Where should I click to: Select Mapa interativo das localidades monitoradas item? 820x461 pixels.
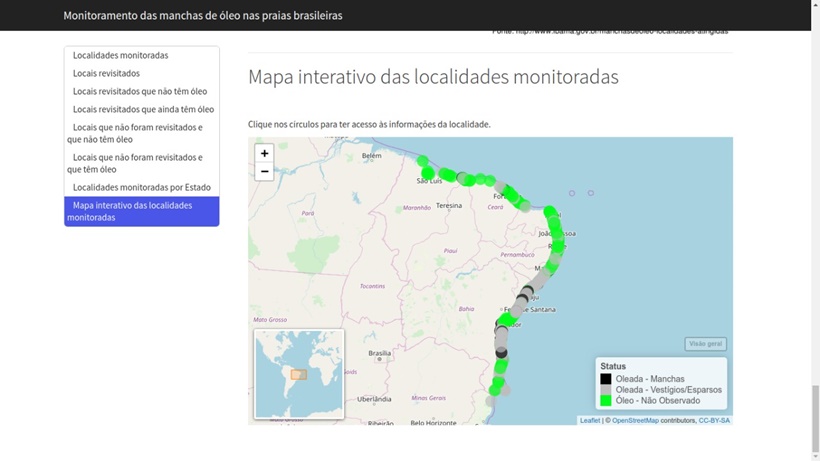[x=142, y=211]
